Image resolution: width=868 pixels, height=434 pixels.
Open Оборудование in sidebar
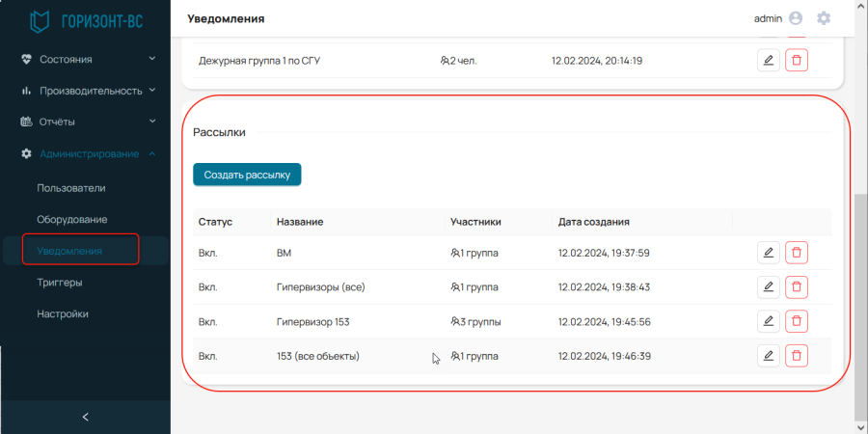tap(72, 220)
